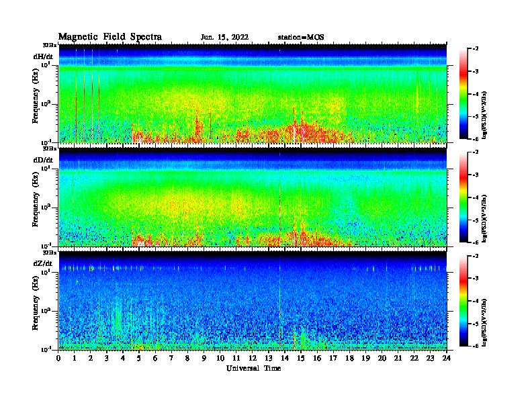
Task: Click hour tick label '20' on time axis
Action: pos(382,358)
